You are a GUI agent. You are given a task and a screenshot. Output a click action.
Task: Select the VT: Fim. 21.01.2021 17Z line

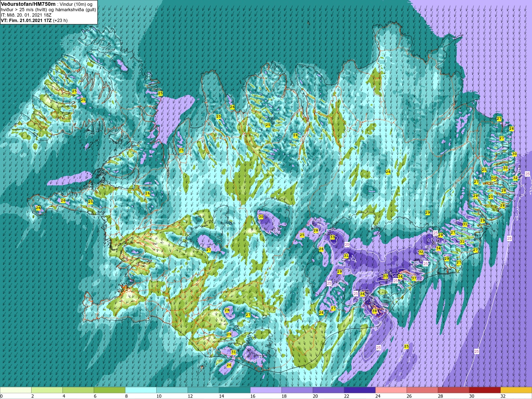(x=34, y=20)
